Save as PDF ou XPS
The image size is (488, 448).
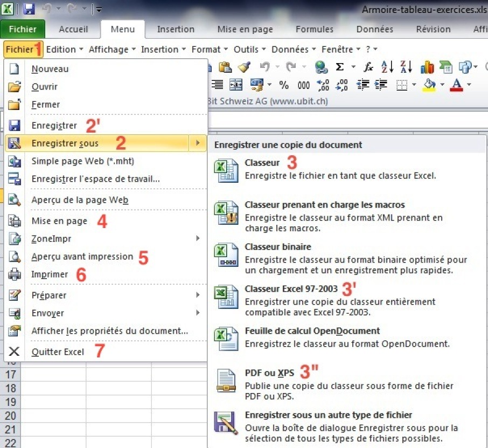point(347,384)
